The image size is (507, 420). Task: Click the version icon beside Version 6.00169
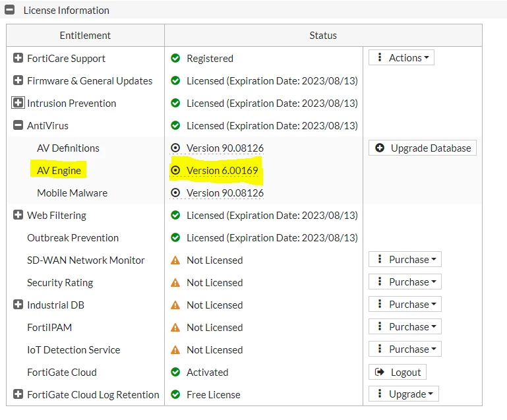tap(175, 170)
